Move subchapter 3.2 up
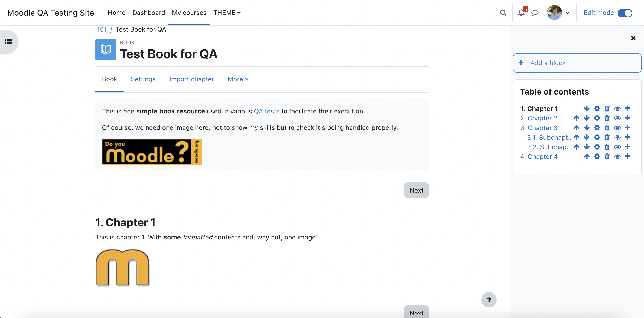Image resolution: width=644 pixels, height=318 pixels. coord(576,147)
